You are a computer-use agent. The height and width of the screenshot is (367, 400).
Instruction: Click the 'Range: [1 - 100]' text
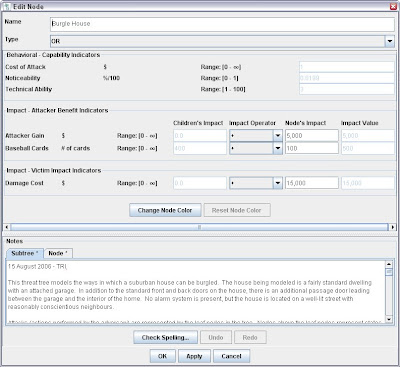223,89
